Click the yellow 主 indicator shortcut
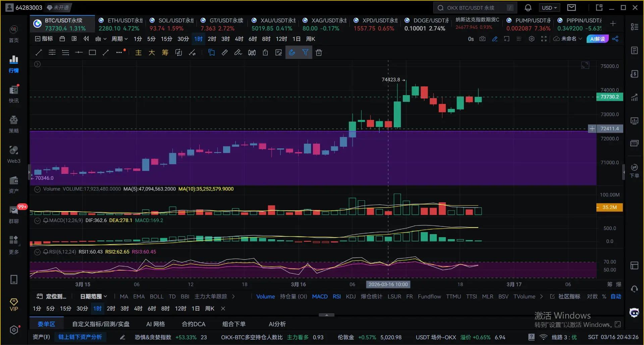This screenshot has height=345, width=644. pos(138,53)
